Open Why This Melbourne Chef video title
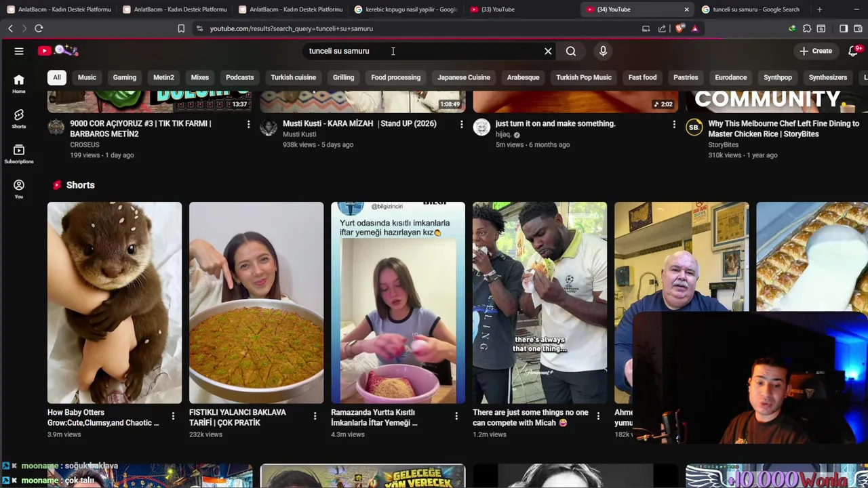Screen dimensions: 868x488 tap(784, 129)
